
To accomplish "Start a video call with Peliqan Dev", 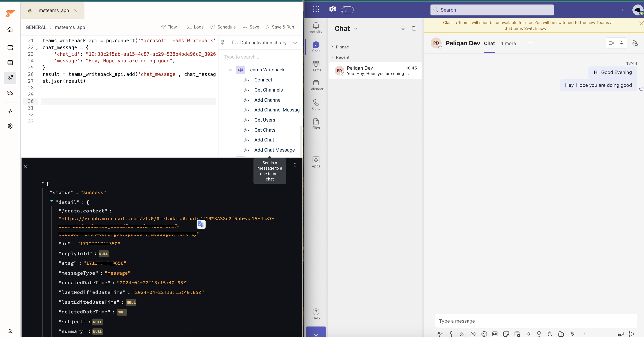I will 611,43.
